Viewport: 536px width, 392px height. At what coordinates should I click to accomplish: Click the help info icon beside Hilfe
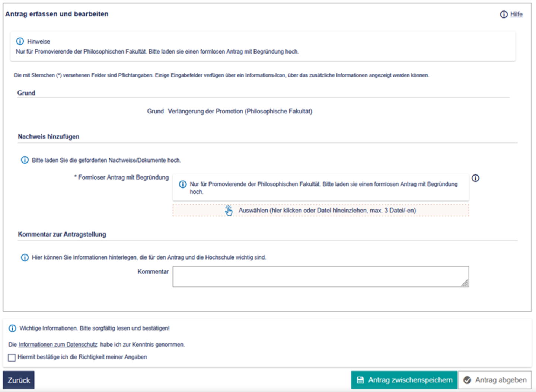click(x=504, y=14)
